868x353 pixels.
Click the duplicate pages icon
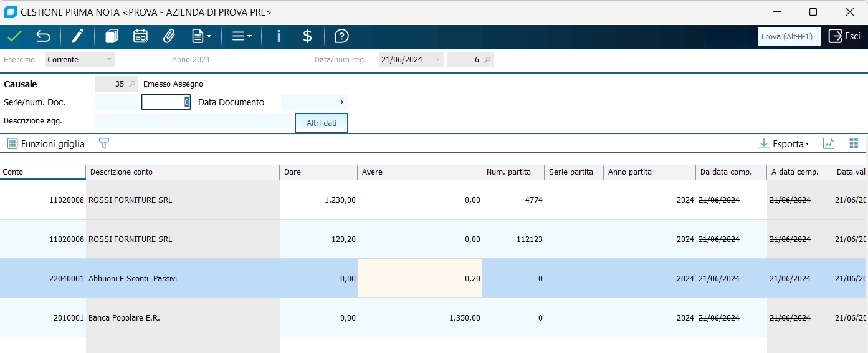112,37
